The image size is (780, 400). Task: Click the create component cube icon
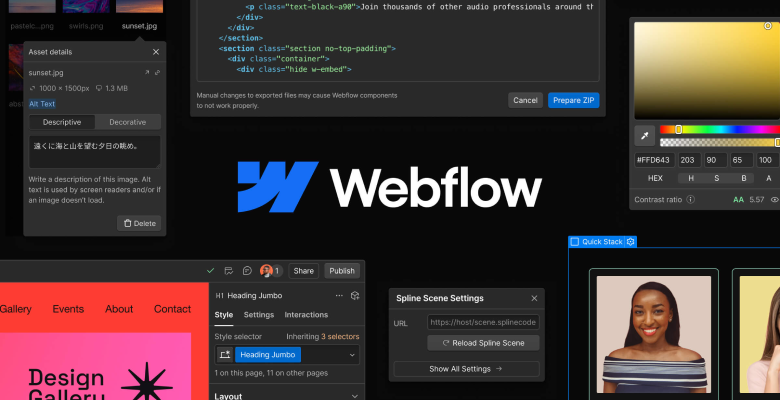point(355,296)
